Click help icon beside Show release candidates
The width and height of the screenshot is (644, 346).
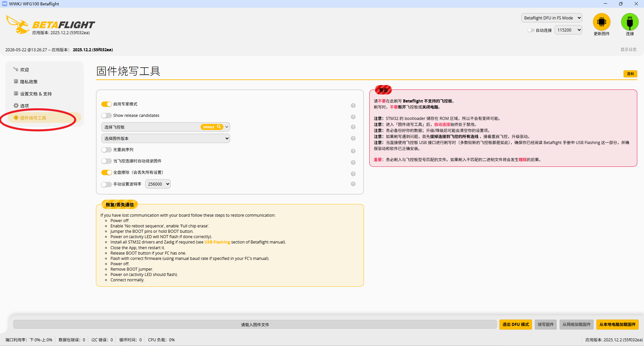pos(353,117)
